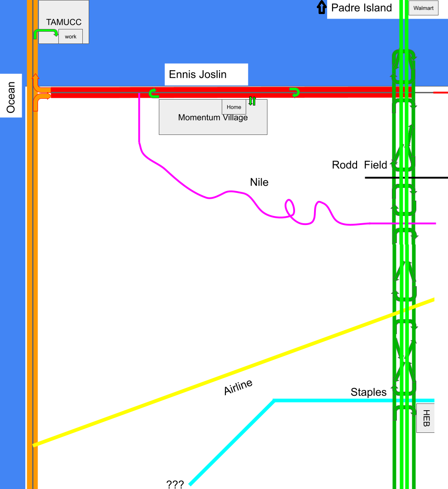The height and width of the screenshot is (489, 448).
Task: Click the HEB box
Action: click(425, 418)
